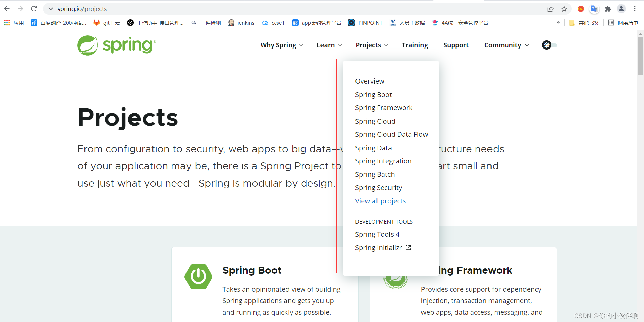Collapse the Projects dropdown menu

click(x=372, y=45)
